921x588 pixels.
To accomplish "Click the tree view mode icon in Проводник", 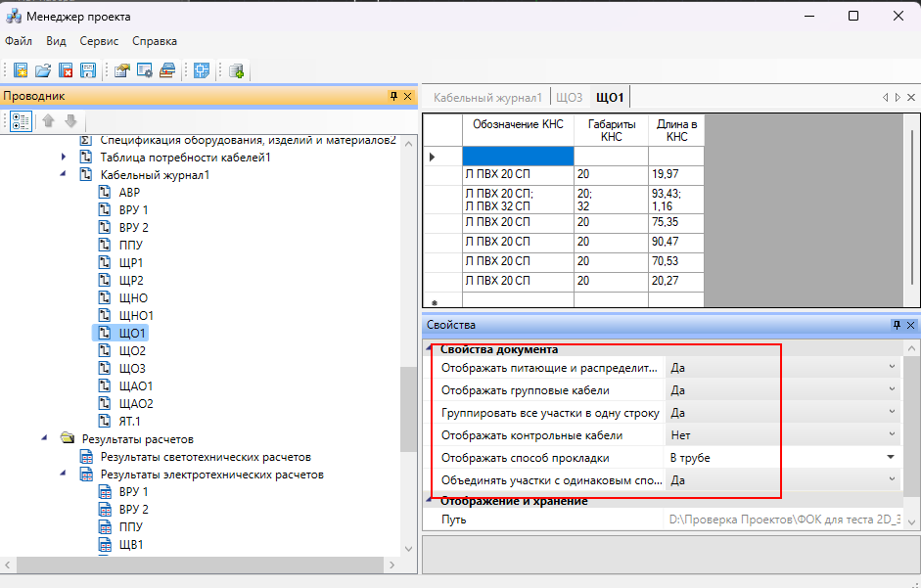I will pos(21,121).
